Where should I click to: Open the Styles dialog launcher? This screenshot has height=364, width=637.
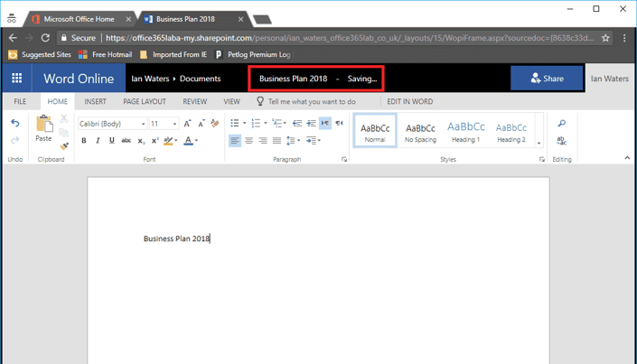point(542,160)
